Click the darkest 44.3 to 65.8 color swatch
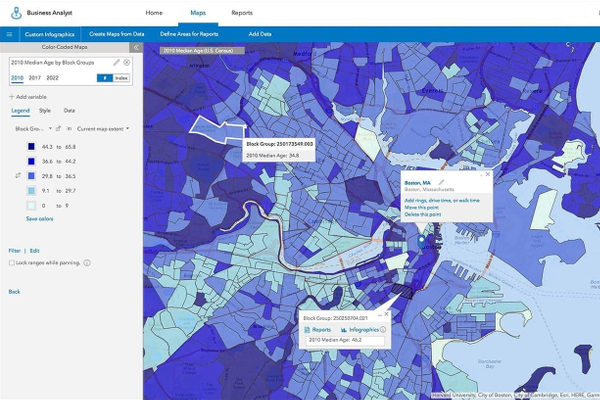This screenshot has height=400, width=600. (32, 146)
